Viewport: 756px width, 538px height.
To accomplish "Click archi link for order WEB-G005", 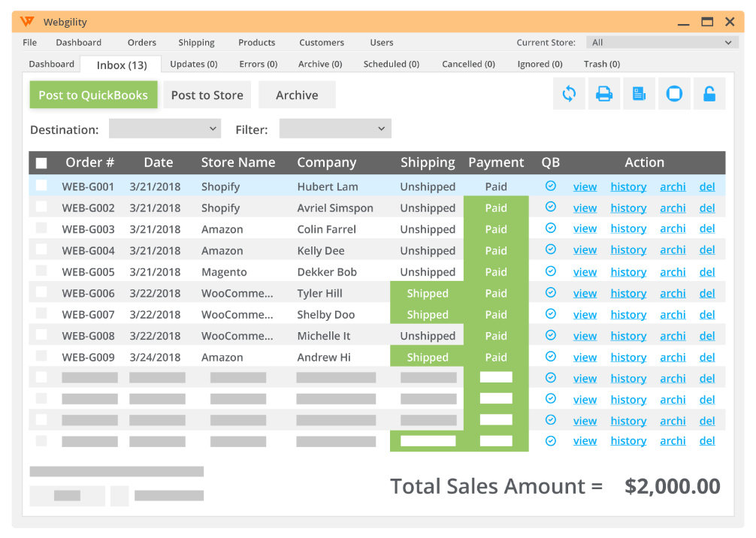I will point(673,272).
